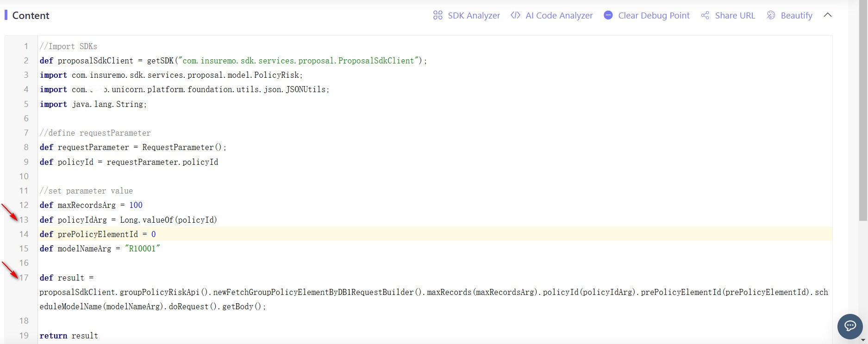Open the chat support bubble
The image size is (868, 344).
850,326
